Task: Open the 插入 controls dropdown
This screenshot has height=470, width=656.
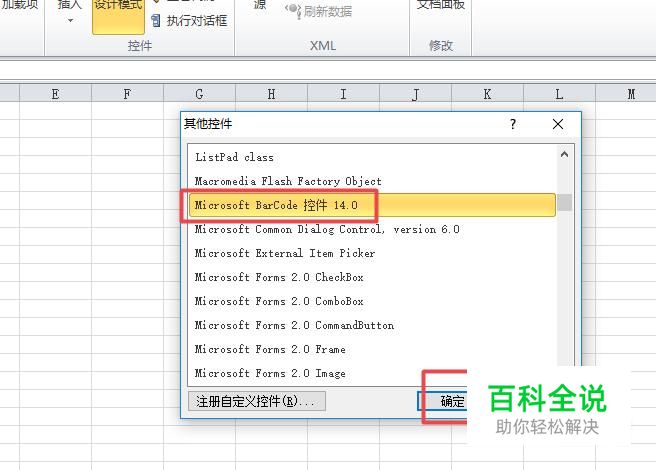Action: 69,12
